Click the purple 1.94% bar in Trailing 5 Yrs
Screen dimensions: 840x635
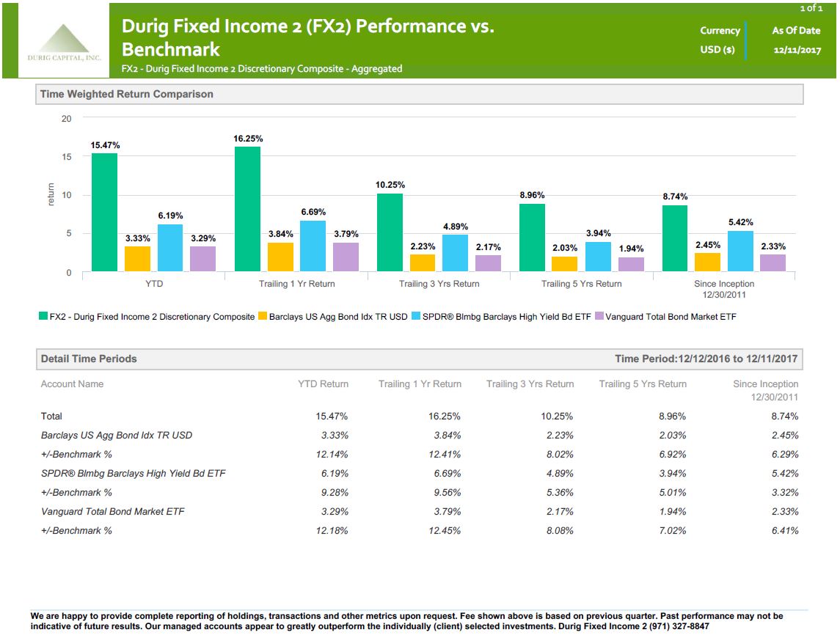(631, 264)
